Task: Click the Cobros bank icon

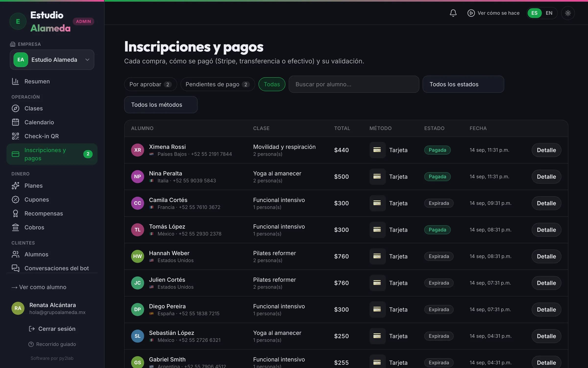Action: pos(15,227)
